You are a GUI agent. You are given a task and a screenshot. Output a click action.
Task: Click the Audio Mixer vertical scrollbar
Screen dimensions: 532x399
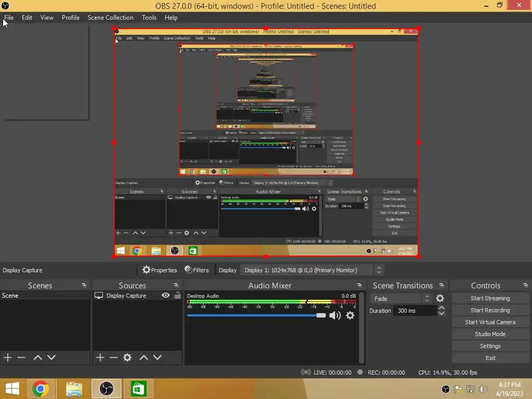point(362,327)
